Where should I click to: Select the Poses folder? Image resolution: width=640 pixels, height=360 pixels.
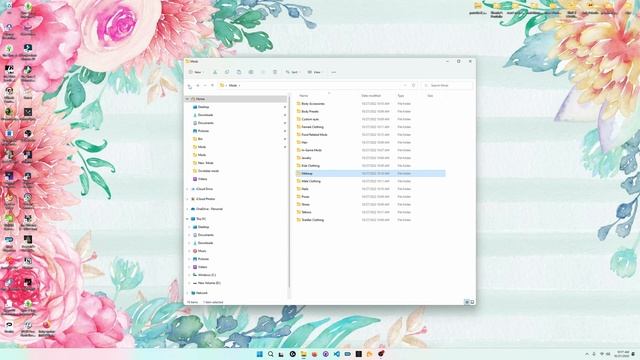pos(305,197)
